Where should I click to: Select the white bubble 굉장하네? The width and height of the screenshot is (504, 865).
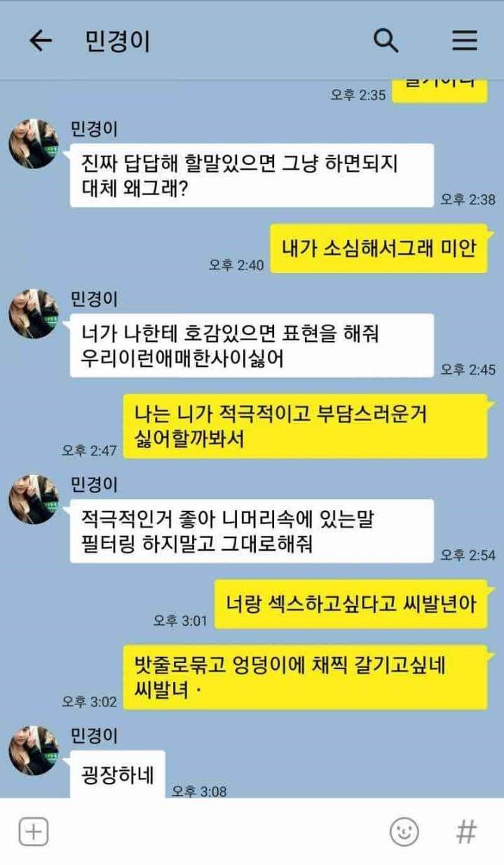point(117,774)
